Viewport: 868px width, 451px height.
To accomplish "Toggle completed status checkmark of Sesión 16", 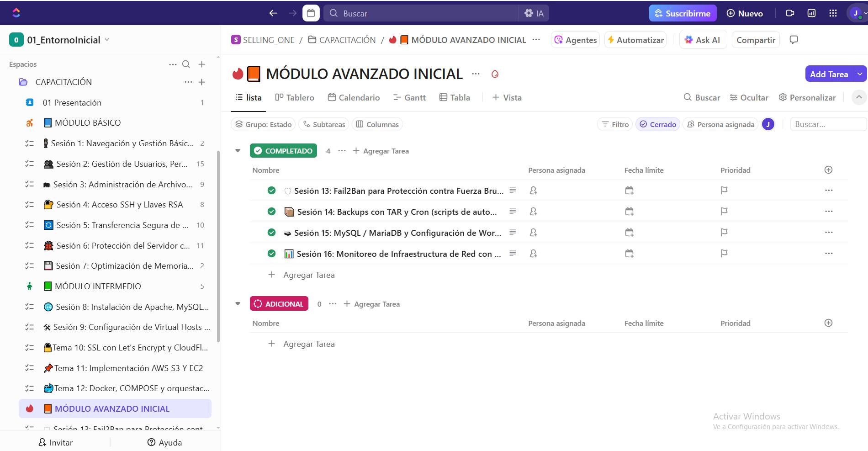I will click(271, 254).
